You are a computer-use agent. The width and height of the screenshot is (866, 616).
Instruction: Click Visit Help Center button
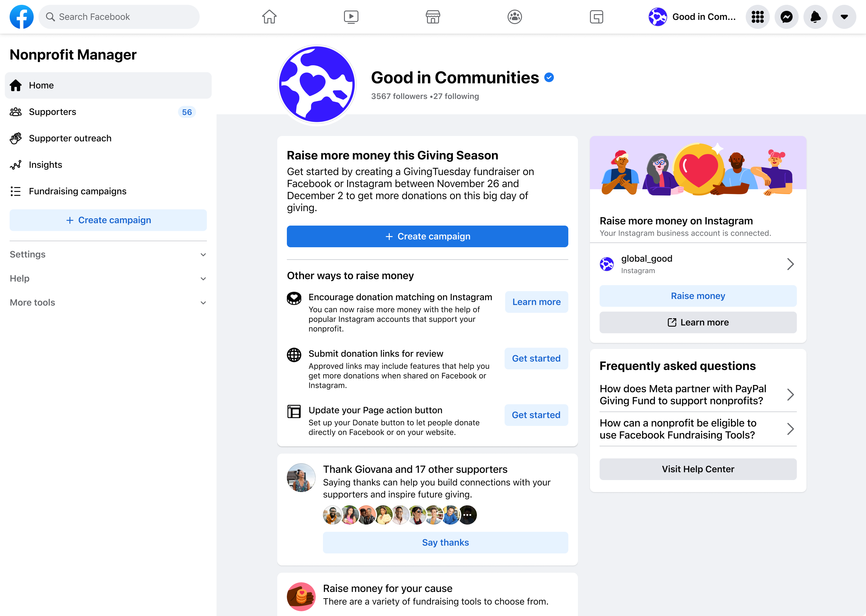[x=698, y=469]
